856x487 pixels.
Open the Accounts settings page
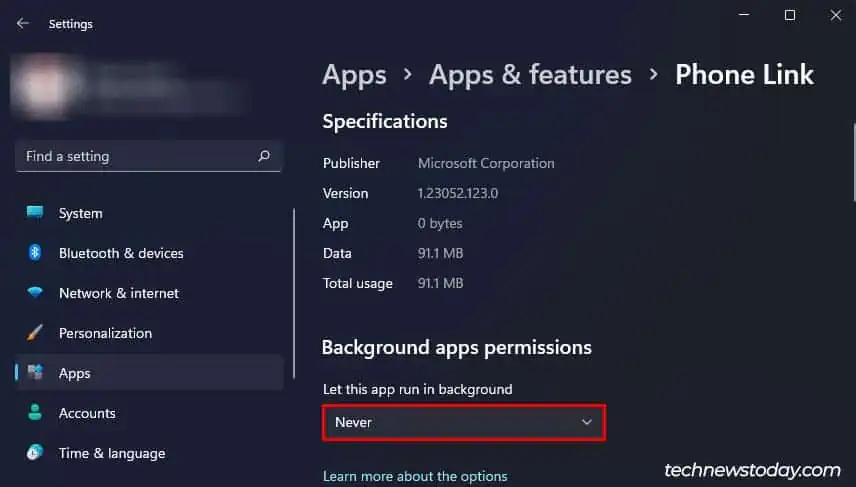150,413
